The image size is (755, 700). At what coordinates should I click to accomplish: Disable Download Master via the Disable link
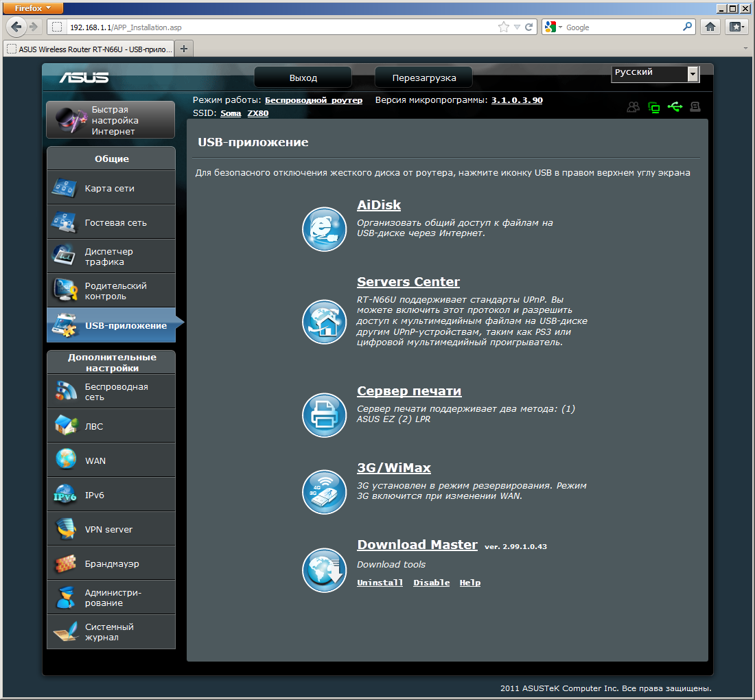click(x=431, y=583)
